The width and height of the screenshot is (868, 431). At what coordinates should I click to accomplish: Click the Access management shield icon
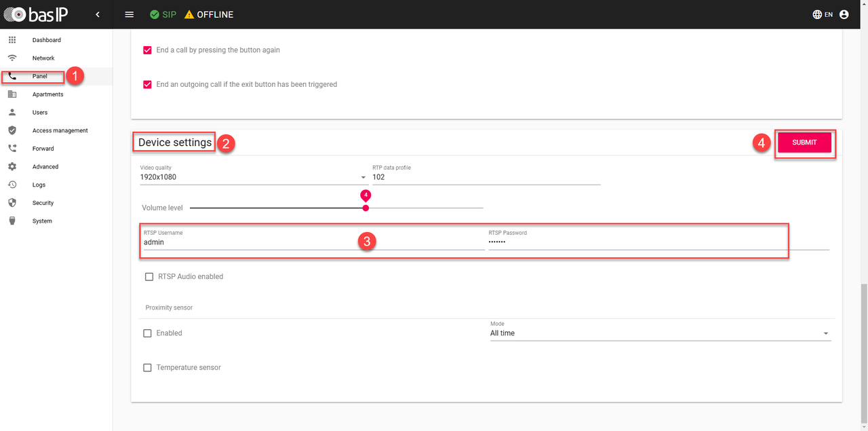pyautogui.click(x=12, y=130)
